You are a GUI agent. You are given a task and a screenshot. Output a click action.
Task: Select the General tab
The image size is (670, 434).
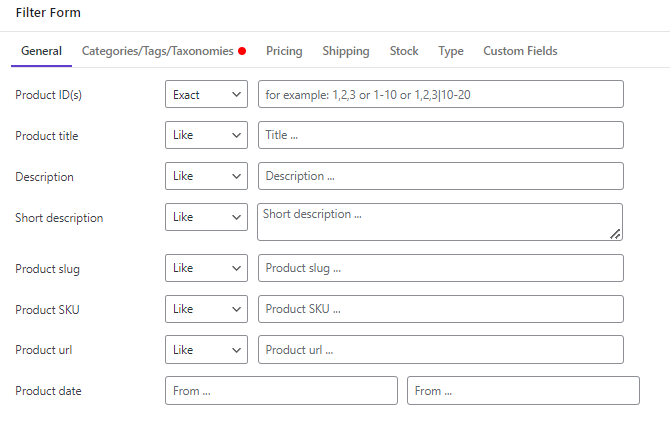41,51
